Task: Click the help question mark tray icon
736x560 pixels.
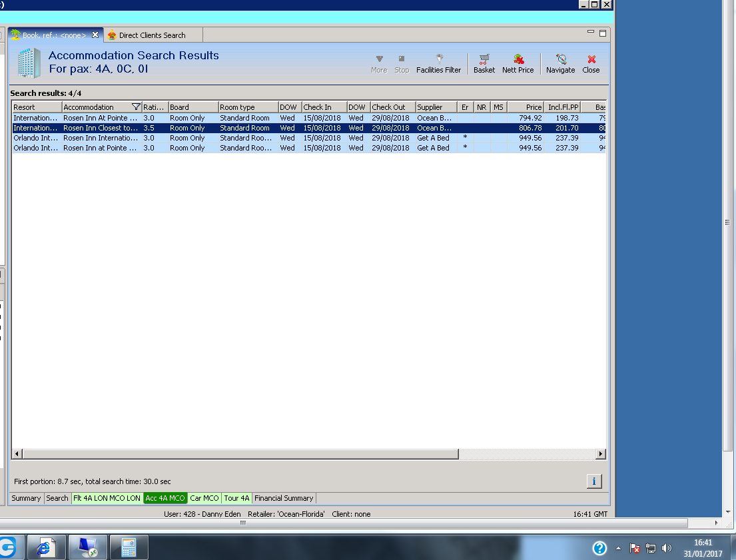Action: pyautogui.click(x=599, y=548)
